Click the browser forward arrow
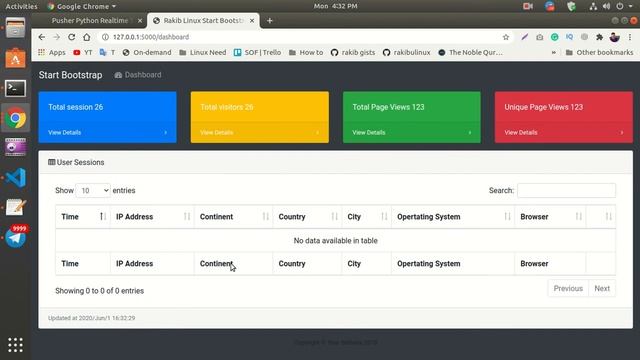The height and width of the screenshot is (360, 640). 56,37
